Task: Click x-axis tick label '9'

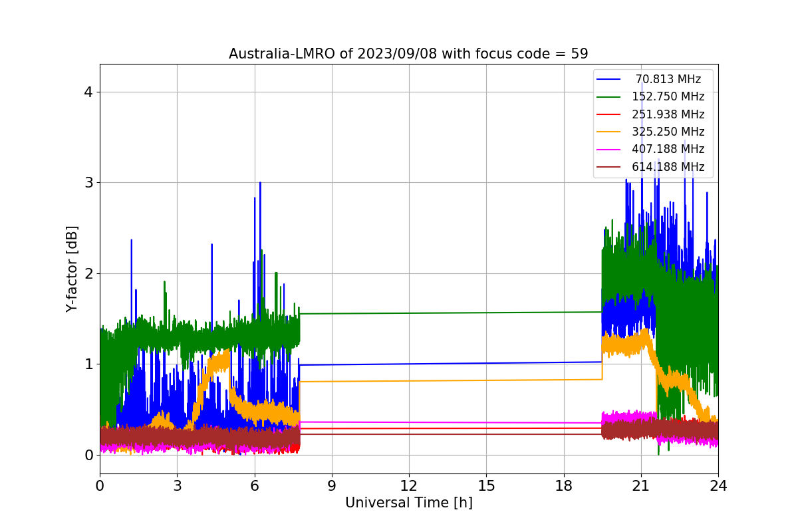Action: pos(332,485)
